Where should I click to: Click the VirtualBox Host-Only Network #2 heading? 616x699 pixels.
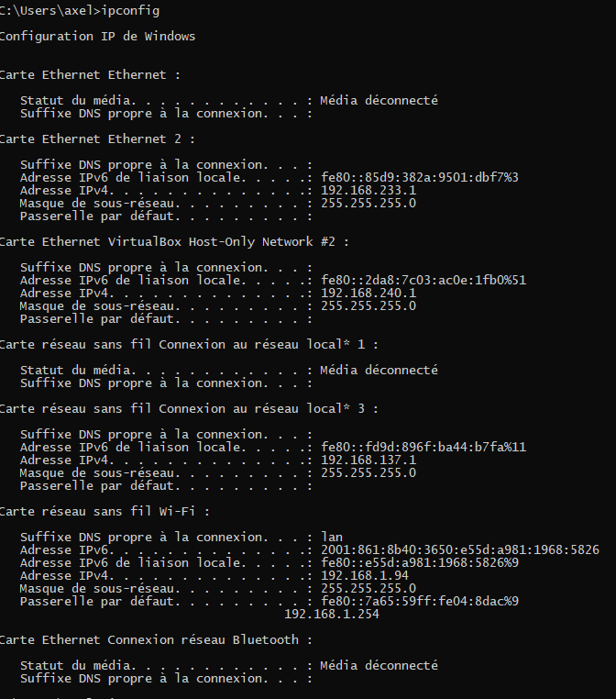click(x=174, y=241)
